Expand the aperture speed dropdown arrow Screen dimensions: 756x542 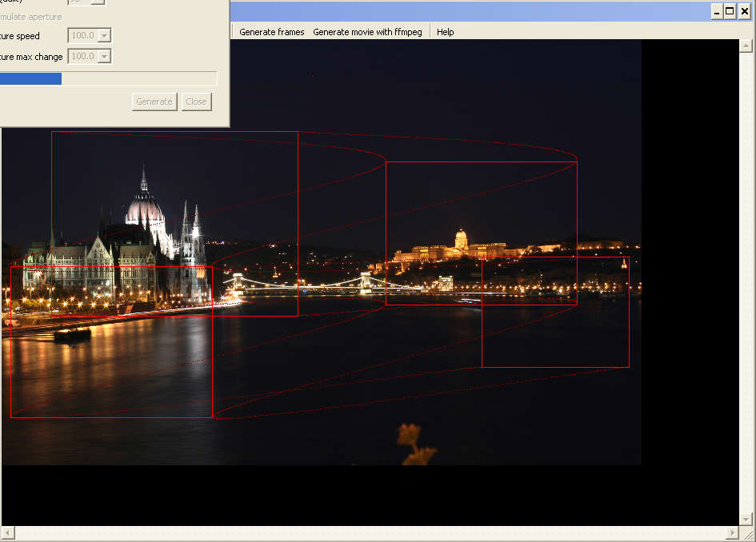(104, 35)
